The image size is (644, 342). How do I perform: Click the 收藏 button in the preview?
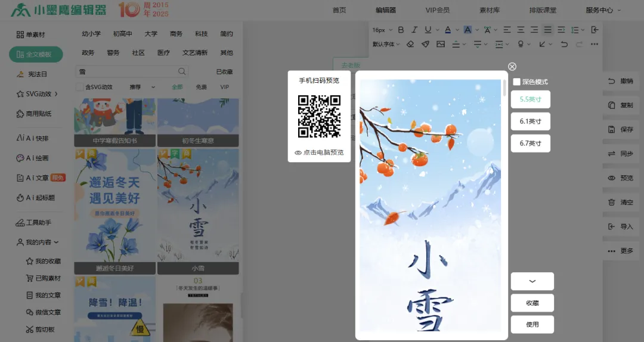532,303
